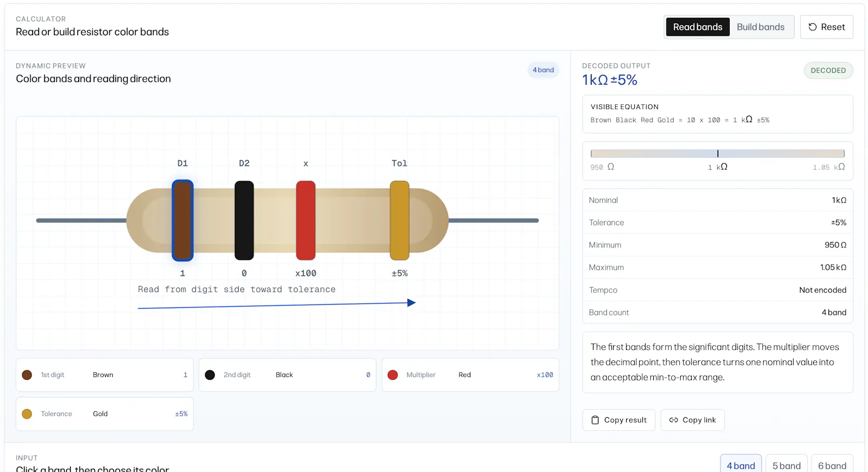Viewport: 868px width, 472px height.
Task: Open the 1st digit Brown card
Action: [x=105, y=375]
